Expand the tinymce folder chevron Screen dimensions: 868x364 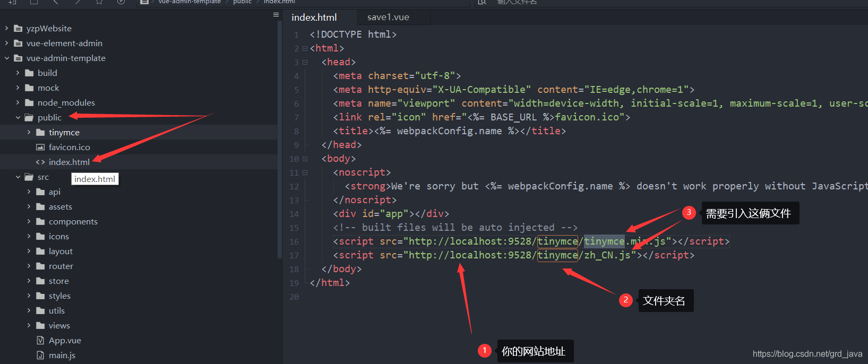pyautogui.click(x=29, y=133)
